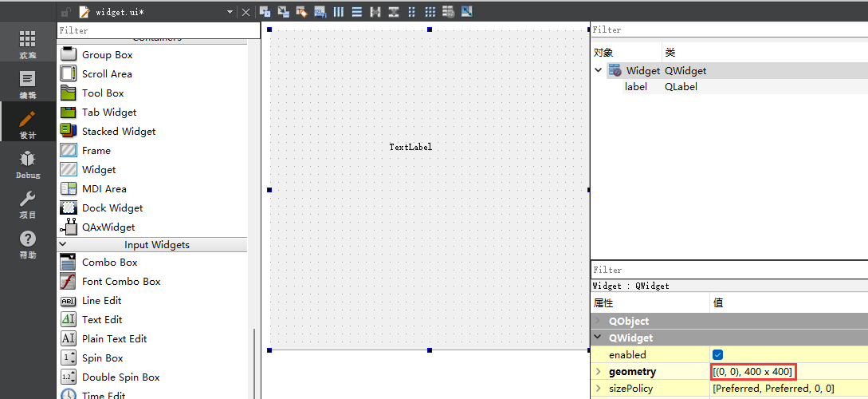Click the property editor Filter field
The image size is (868, 399).
[x=729, y=270]
